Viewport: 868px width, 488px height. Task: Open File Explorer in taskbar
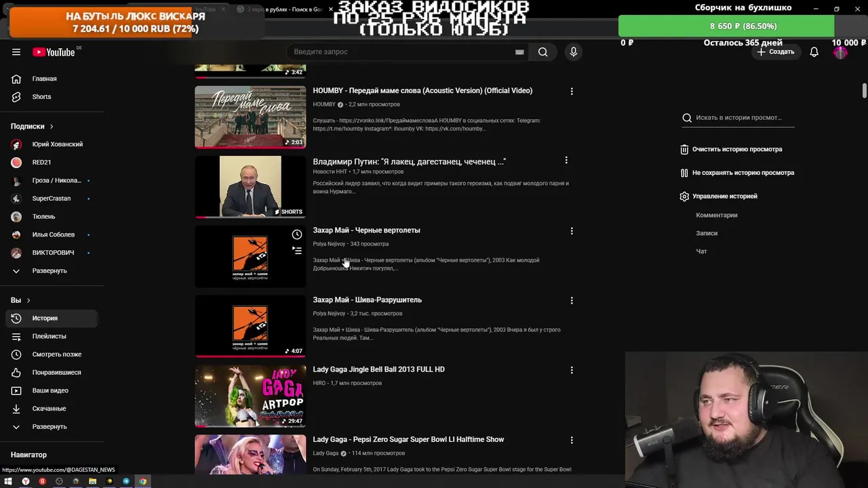click(x=92, y=482)
